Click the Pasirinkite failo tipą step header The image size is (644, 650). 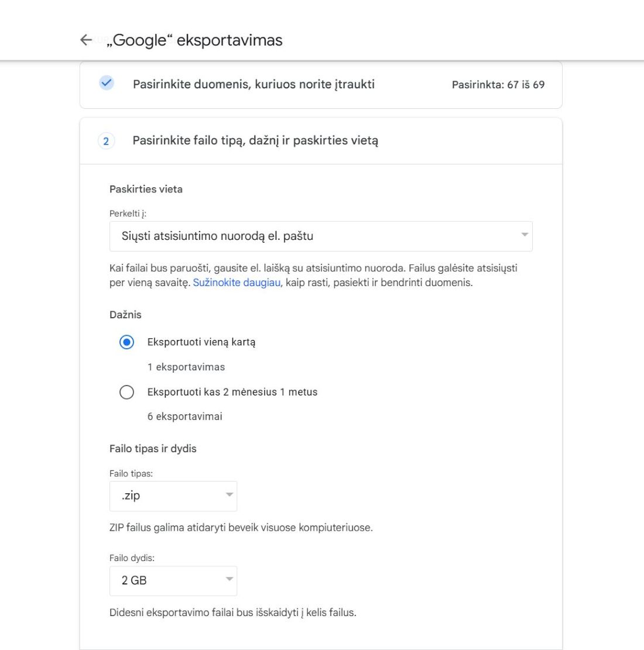click(x=321, y=141)
